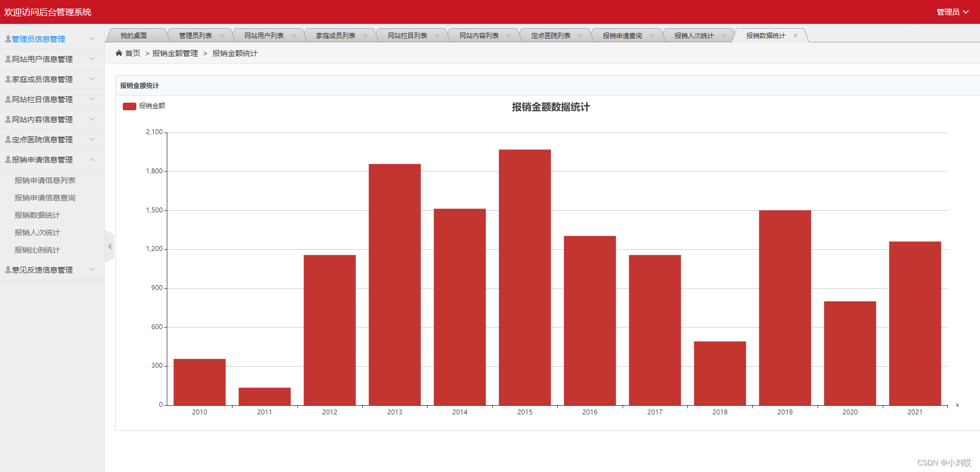Image resolution: width=980 pixels, height=472 pixels.
Task: Switch to 报销申请查询 tab
Action: pos(623,36)
